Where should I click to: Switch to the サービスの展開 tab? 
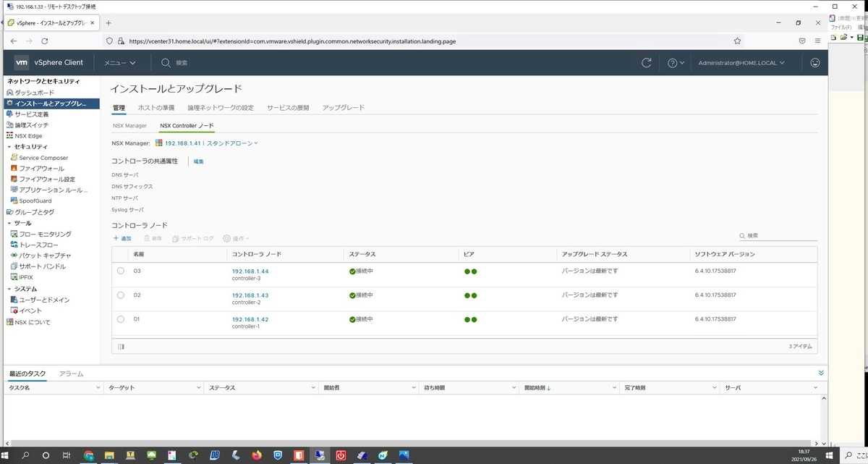coord(288,108)
